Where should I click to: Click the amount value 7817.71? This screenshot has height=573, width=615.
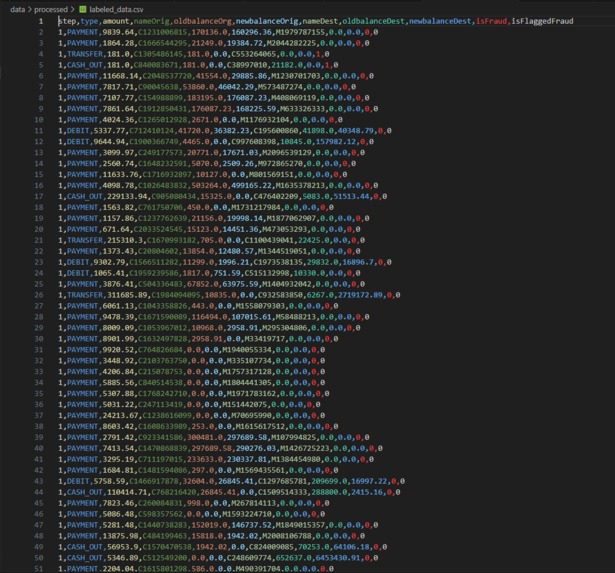118,87
